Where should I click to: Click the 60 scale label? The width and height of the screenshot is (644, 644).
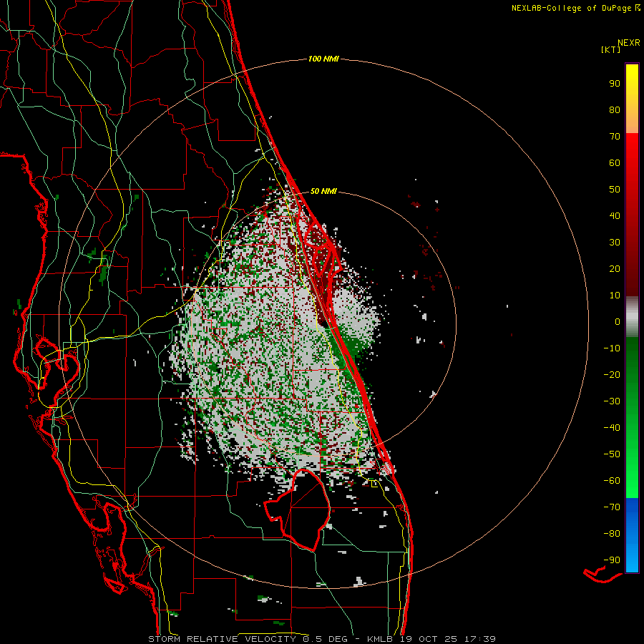point(615,162)
